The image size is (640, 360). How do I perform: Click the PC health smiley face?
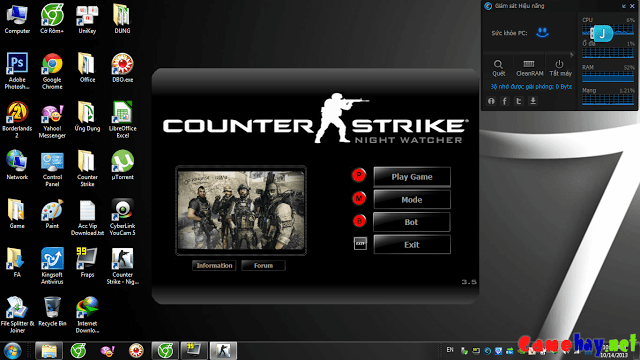click(x=542, y=32)
